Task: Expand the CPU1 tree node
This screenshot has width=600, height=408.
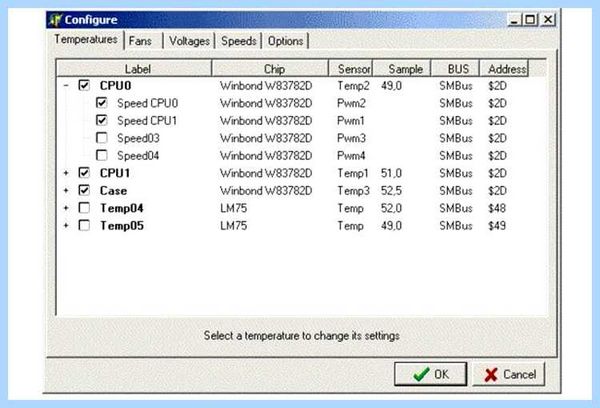Action: 66,173
